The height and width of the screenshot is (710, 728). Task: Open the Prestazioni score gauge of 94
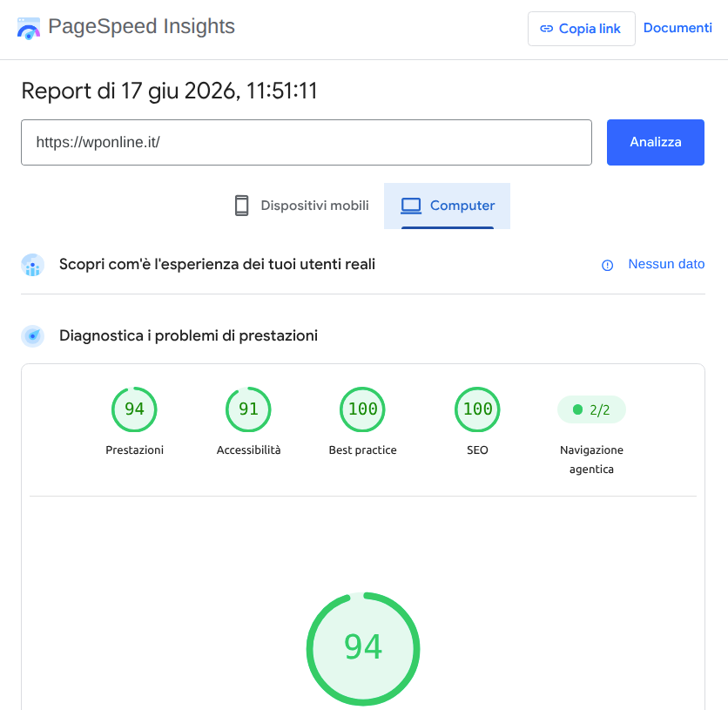click(x=134, y=409)
